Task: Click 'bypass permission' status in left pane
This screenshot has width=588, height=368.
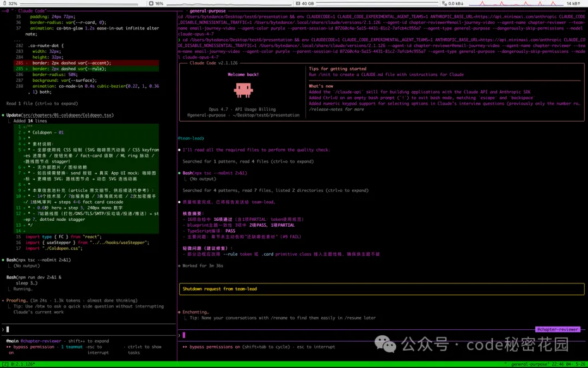Action: pyautogui.click(x=34, y=347)
